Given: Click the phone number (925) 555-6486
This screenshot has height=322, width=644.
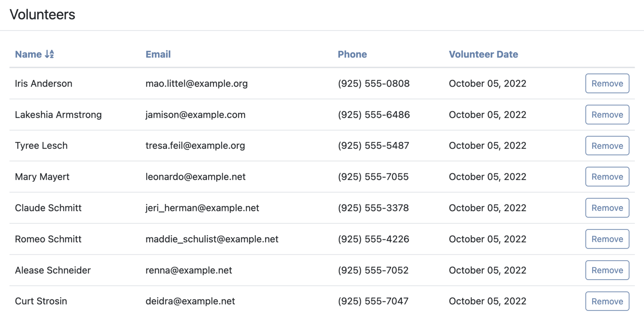Looking at the screenshot, I should [374, 114].
